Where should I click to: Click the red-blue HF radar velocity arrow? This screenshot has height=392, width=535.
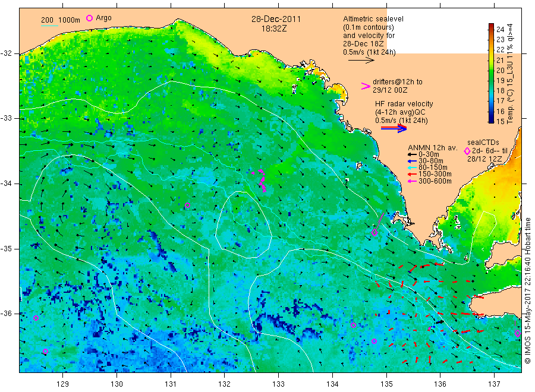click(x=394, y=128)
